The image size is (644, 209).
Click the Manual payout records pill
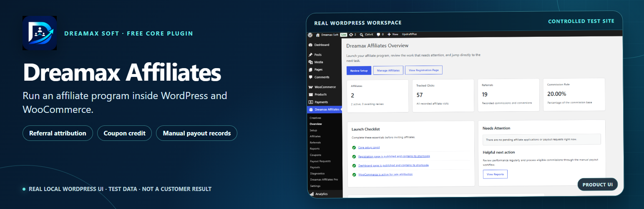point(196,133)
